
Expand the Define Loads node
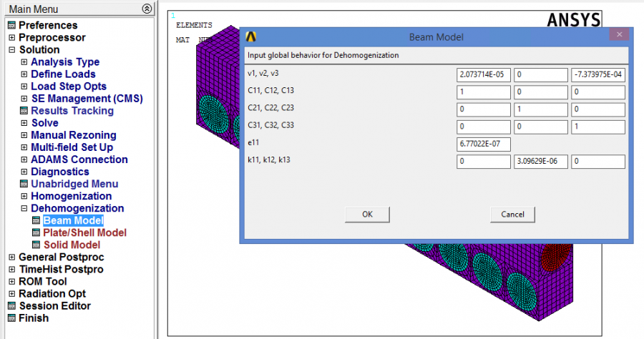coord(24,74)
